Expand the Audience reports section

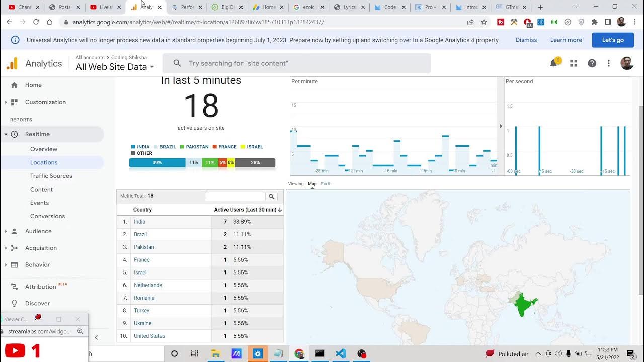pos(38,231)
